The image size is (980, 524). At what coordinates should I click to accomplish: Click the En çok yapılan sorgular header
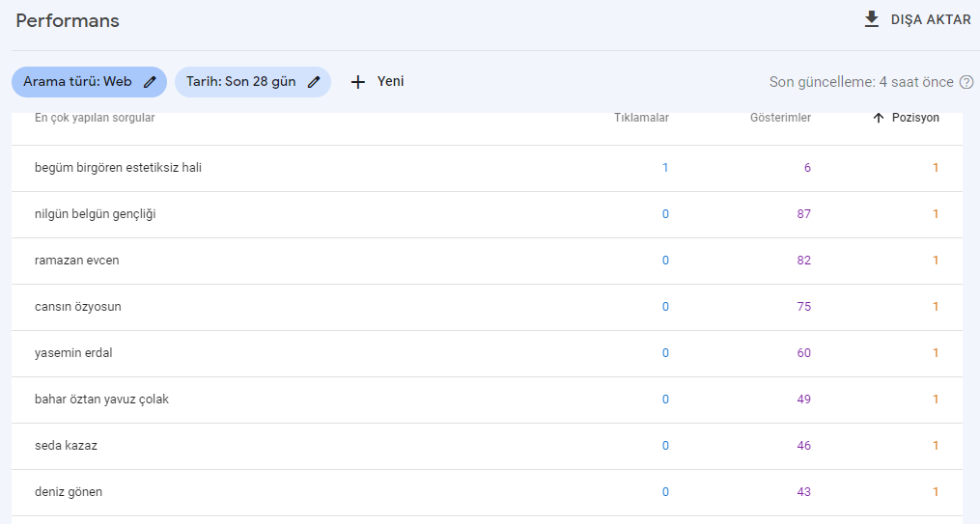click(95, 118)
